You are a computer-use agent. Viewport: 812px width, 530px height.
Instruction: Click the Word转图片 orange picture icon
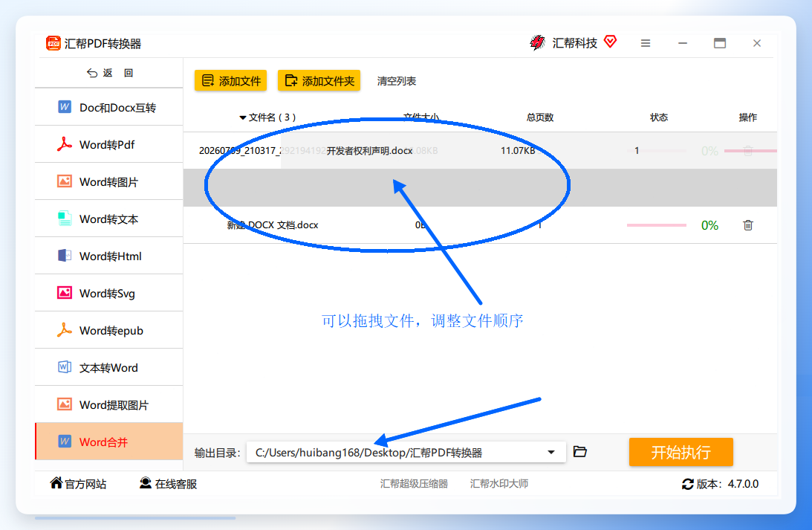click(x=64, y=181)
